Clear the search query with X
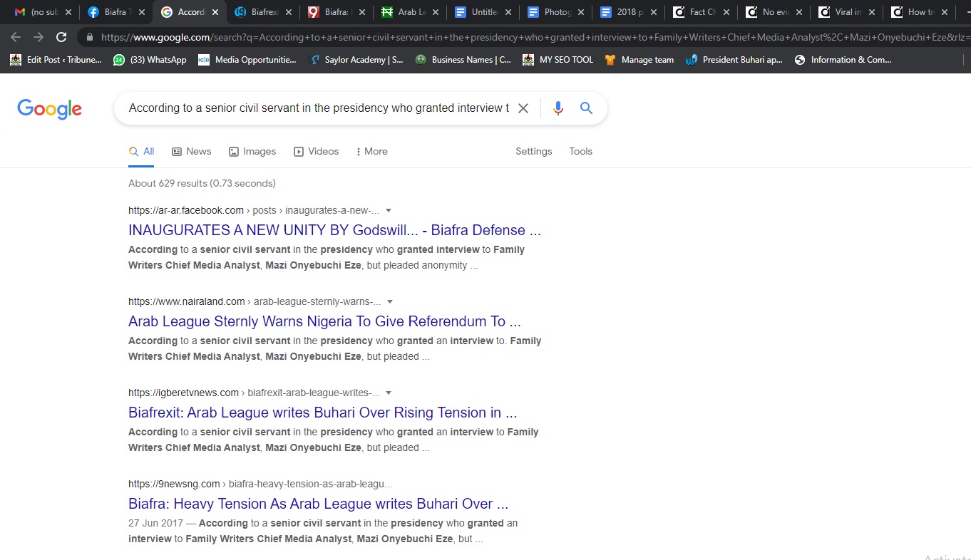Image resolution: width=971 pixels, height=560 pixels. [x=523, y=108]
